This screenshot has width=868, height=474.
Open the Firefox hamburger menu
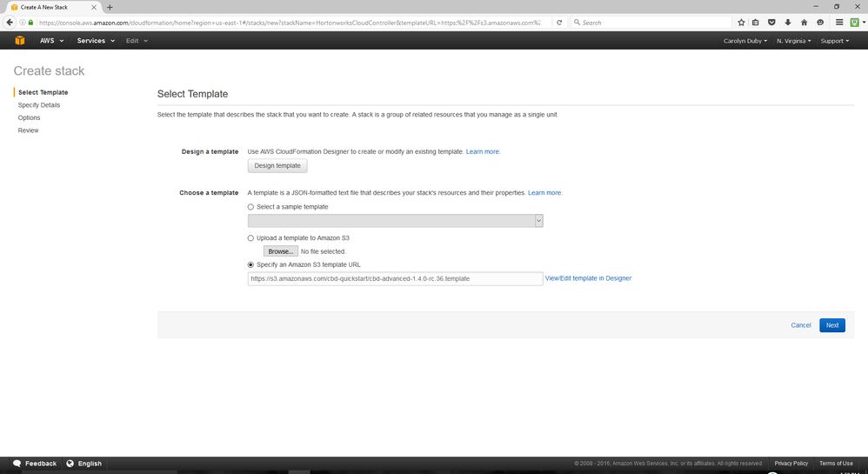(839, 23)
